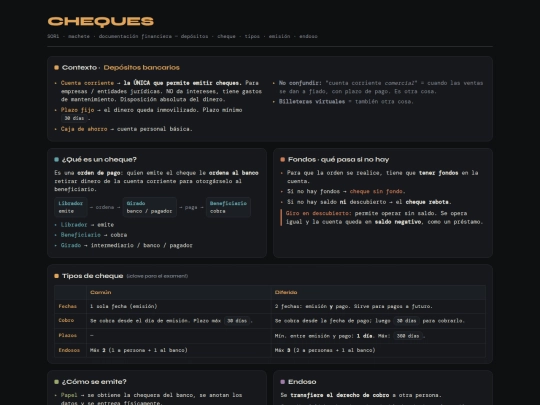This screenshot has width=540, height=405.
Task: Click the '360 días' chip
Action: (408, 336)
